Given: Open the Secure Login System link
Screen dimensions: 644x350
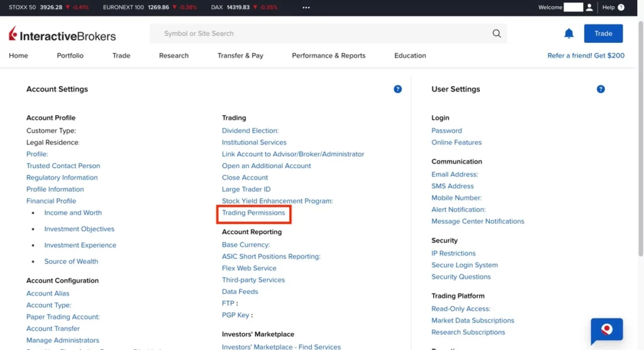Looking at the screenshot, I should (x=464, y=265).
